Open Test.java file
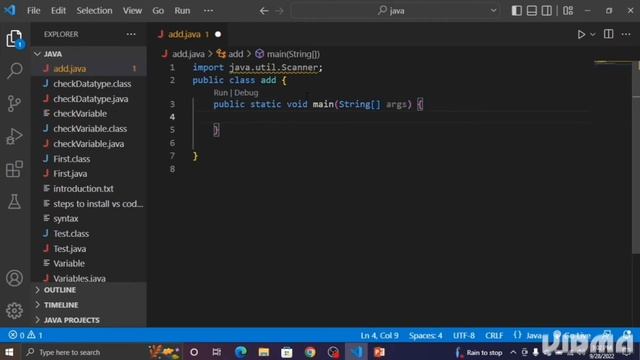This screenshot has height=360, width=640. (x=89, y=249)
